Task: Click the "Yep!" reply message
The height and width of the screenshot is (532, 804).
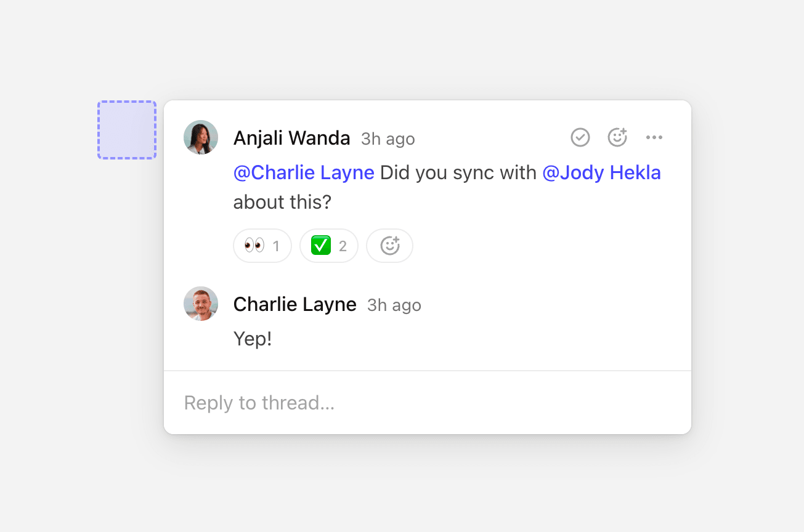Action: point(253,339)
